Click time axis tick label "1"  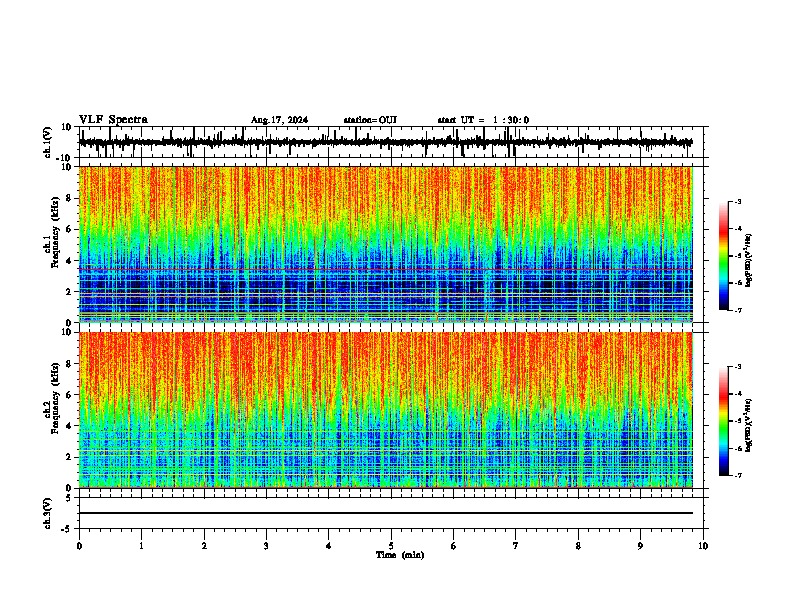[142, 546]
